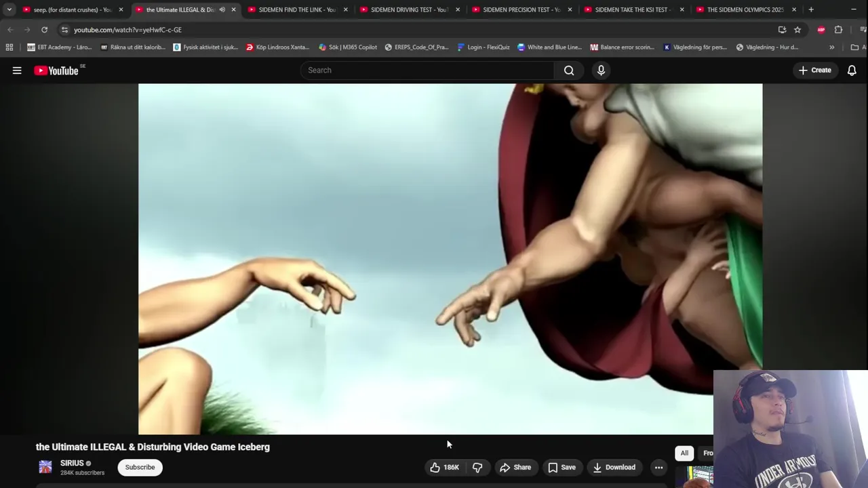Select the 'All' filter chip

pos(684,453)
